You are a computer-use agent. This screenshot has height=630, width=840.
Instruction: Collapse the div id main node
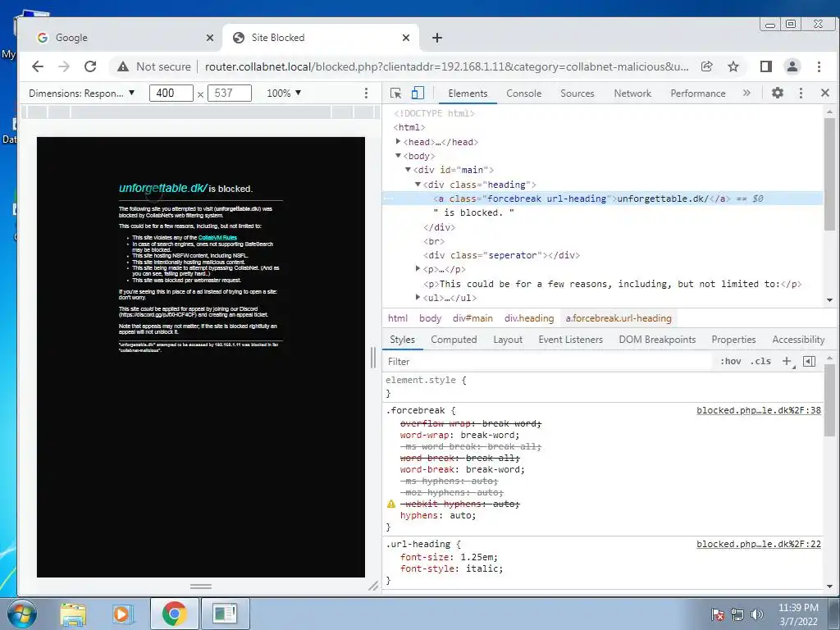click(x=408, y=170)
